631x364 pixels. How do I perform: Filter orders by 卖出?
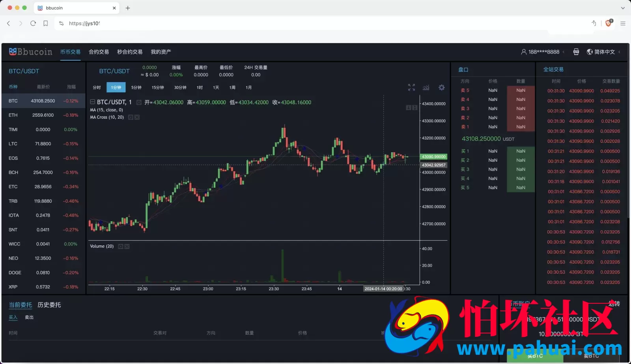click(29, 317)
